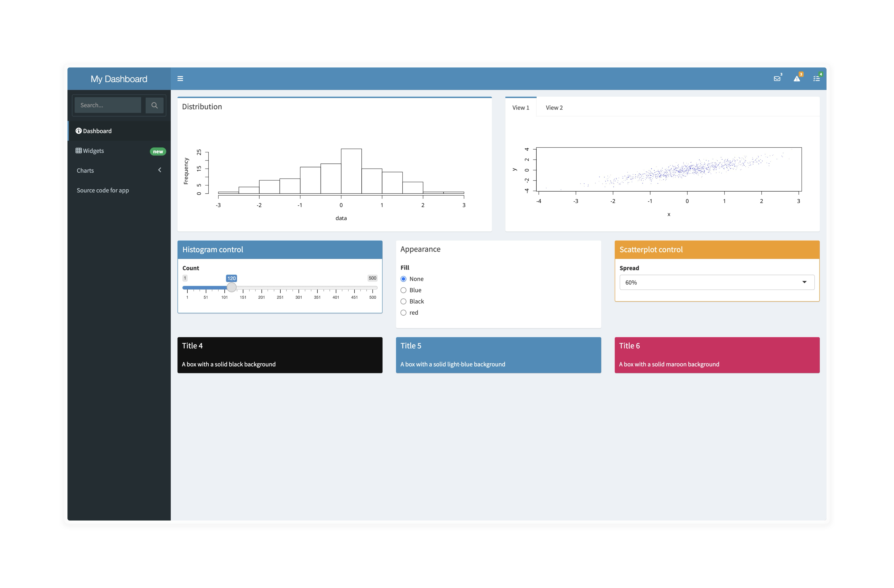Select the None fill option
The height and width of the screenshot is (588, 894).
pyautogui.click(x=403, y=278)
